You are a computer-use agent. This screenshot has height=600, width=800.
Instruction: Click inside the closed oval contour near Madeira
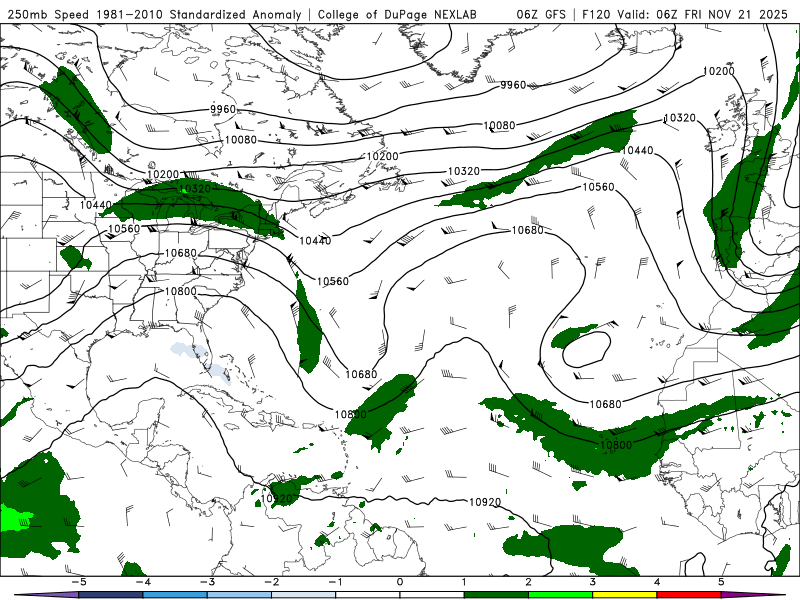click(587, 349)
